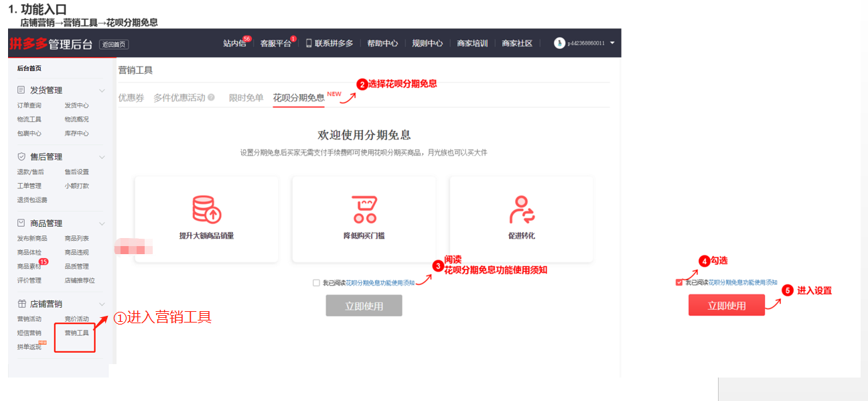Open 竞价活动

coord(76,319)
